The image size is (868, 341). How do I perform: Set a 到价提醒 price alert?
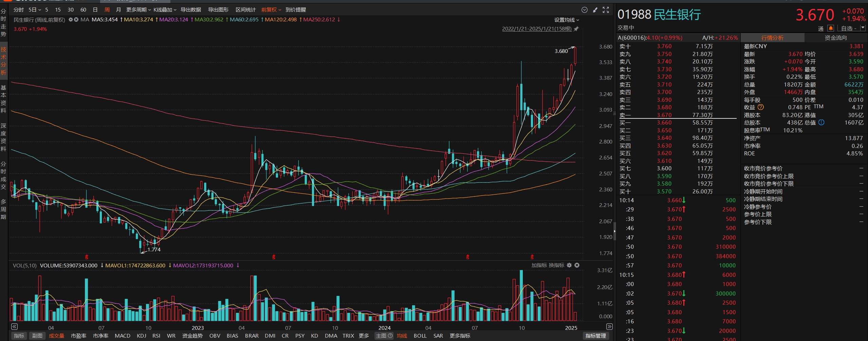tap(296, 10)
